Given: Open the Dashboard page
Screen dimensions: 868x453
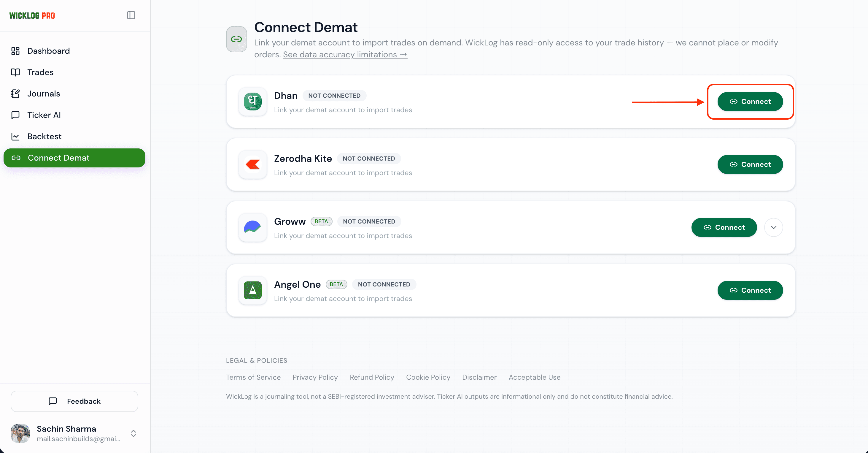Looking at the screenshot, I should tap(74, 51).
